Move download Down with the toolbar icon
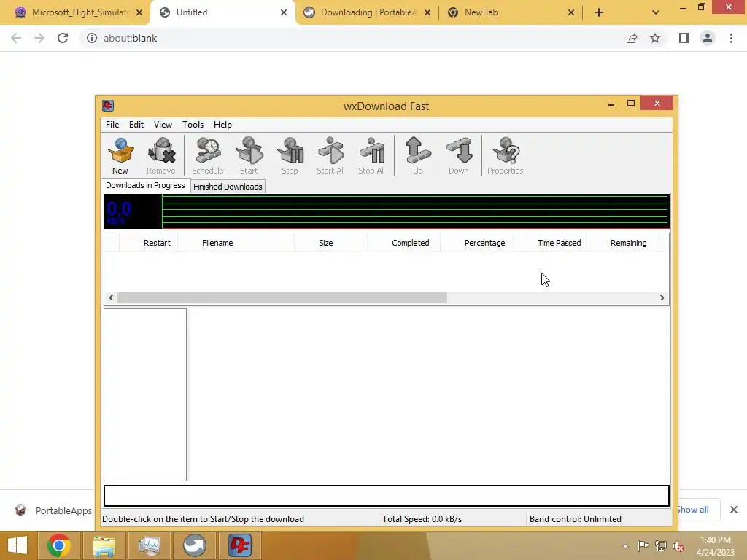 (x=459, y=155)
